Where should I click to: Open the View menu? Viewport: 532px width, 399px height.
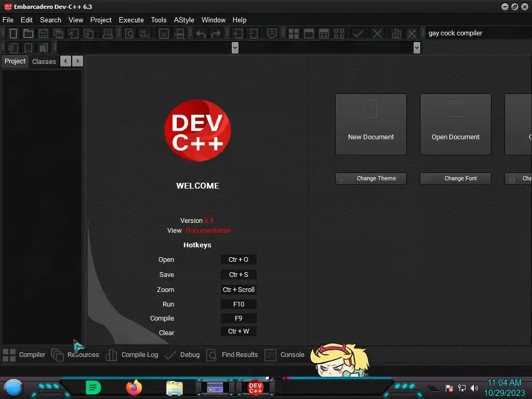[76, 20]
